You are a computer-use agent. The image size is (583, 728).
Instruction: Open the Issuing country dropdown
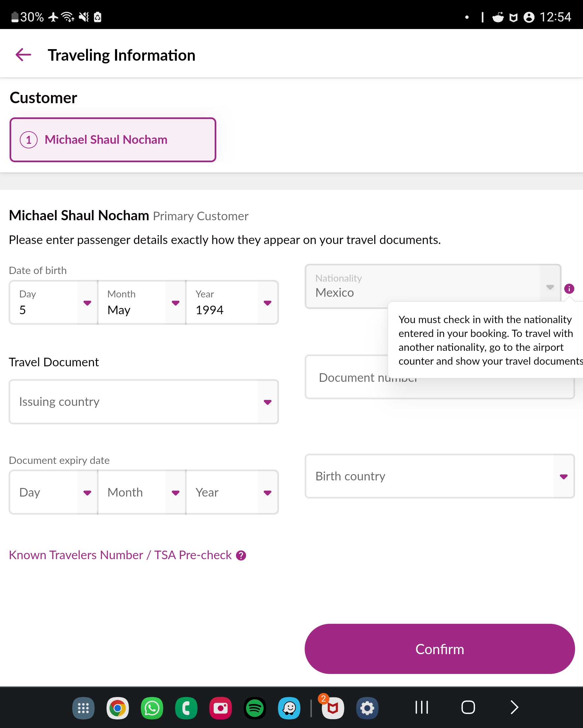click(x=143, y=402)
